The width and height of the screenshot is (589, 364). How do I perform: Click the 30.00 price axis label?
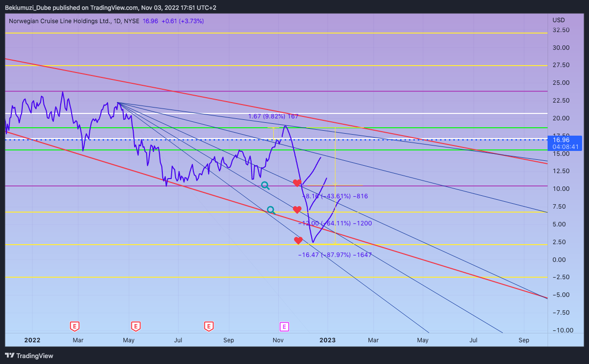click(561, 48)
